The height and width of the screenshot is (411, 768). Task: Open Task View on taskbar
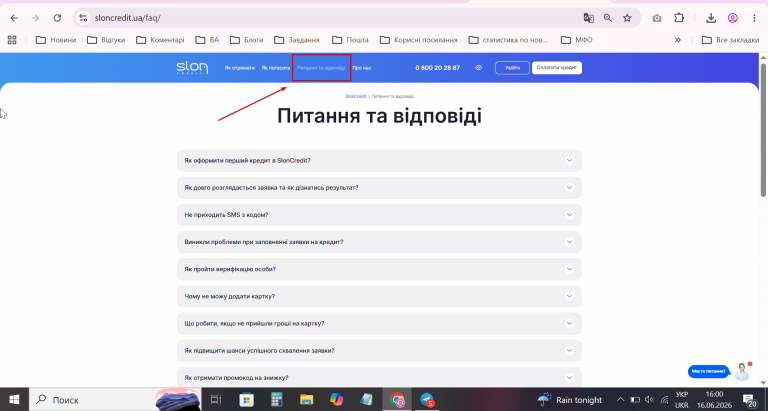pyautogui.click(x=216, y=400)
